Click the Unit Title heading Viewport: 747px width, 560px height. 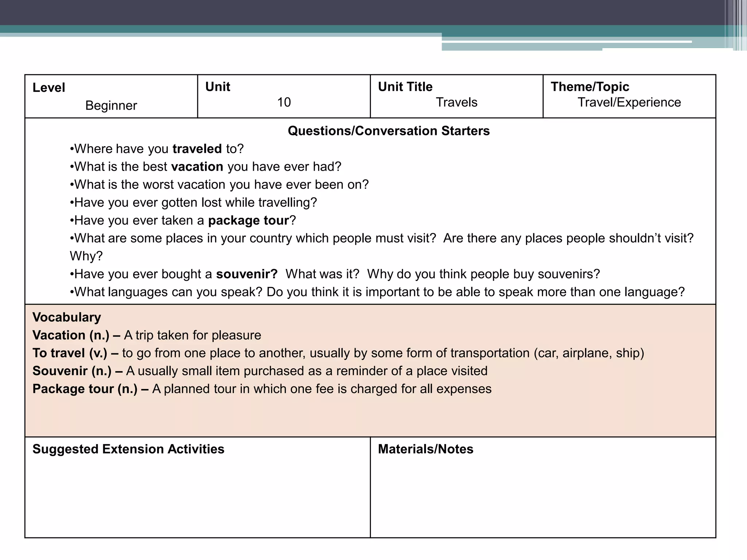(405, 87)
